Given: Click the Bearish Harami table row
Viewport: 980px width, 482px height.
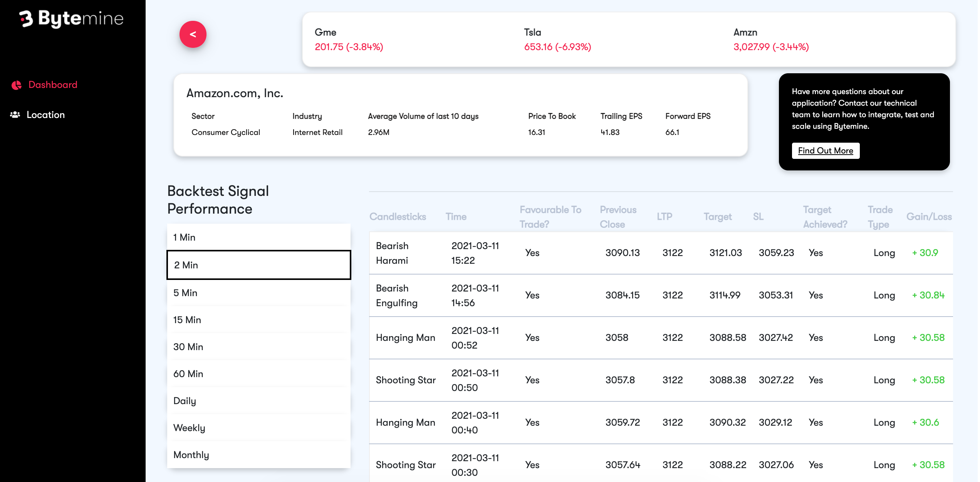Looking at the screenshot, I should [x=661, y=253].
